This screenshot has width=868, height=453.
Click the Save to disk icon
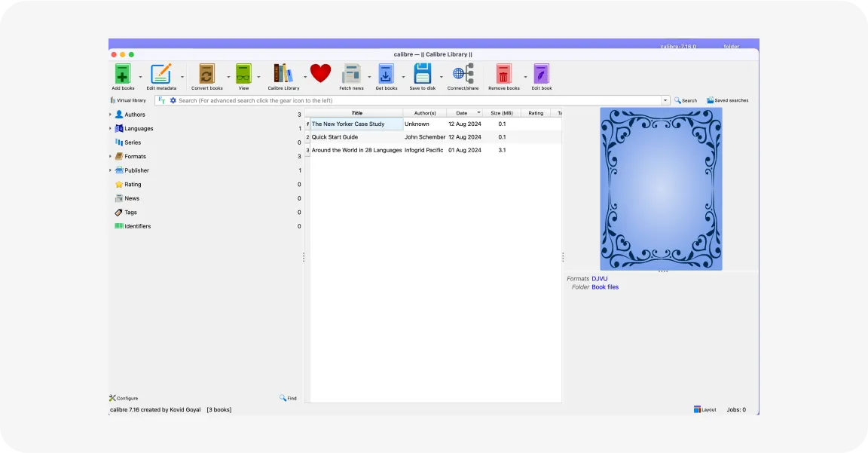click(x=423, y=74)
